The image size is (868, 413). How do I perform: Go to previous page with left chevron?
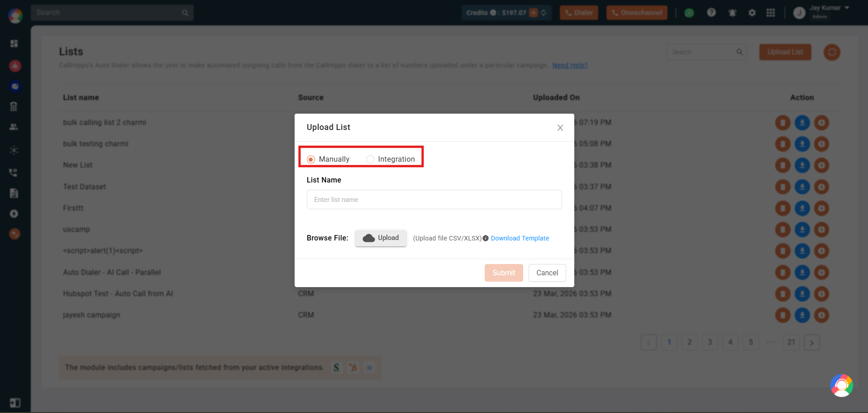649,342
